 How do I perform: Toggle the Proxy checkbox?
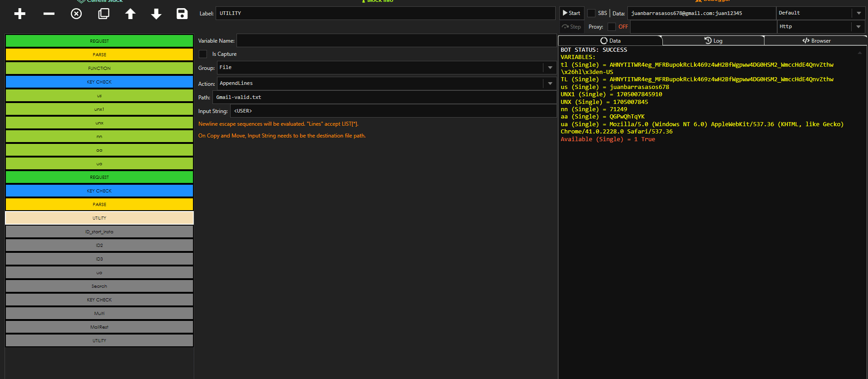pyautogui.click(x=612, y=27)
